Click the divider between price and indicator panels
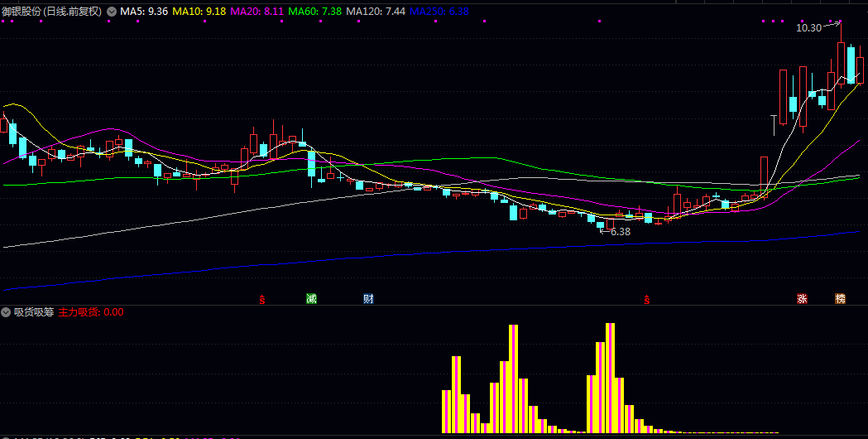 (x=434, y=305)
